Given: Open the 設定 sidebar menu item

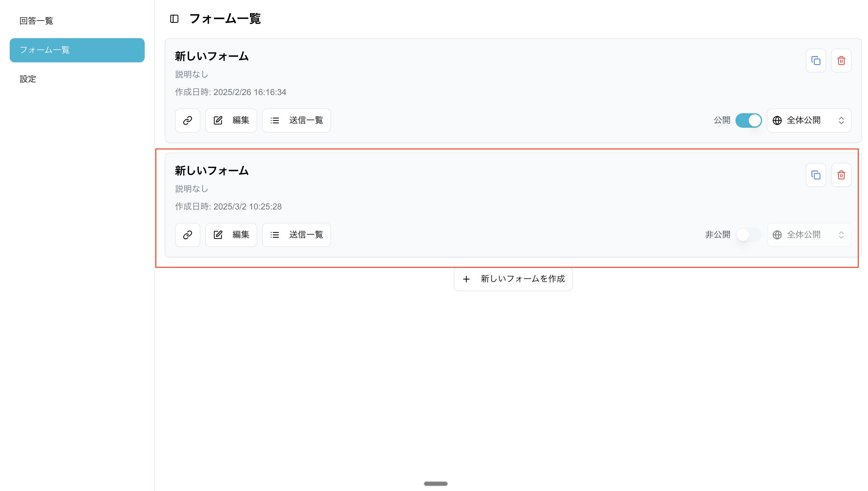Looking at the screenshot, I should [x=28, y=79].
